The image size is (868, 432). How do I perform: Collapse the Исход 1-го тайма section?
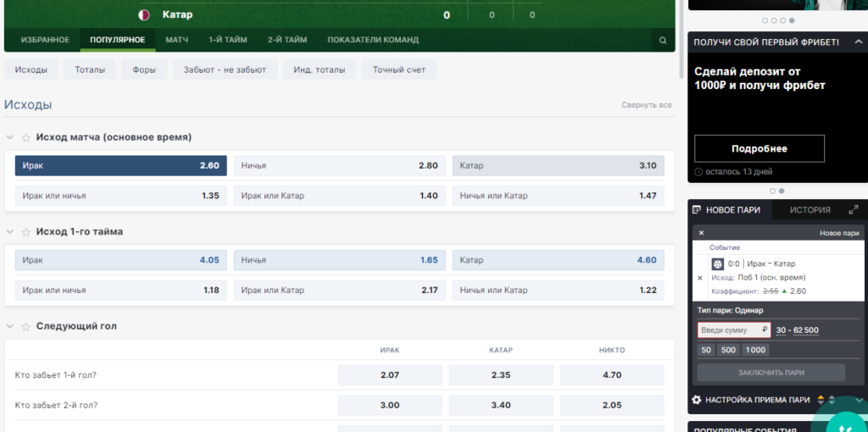(10, 232)
